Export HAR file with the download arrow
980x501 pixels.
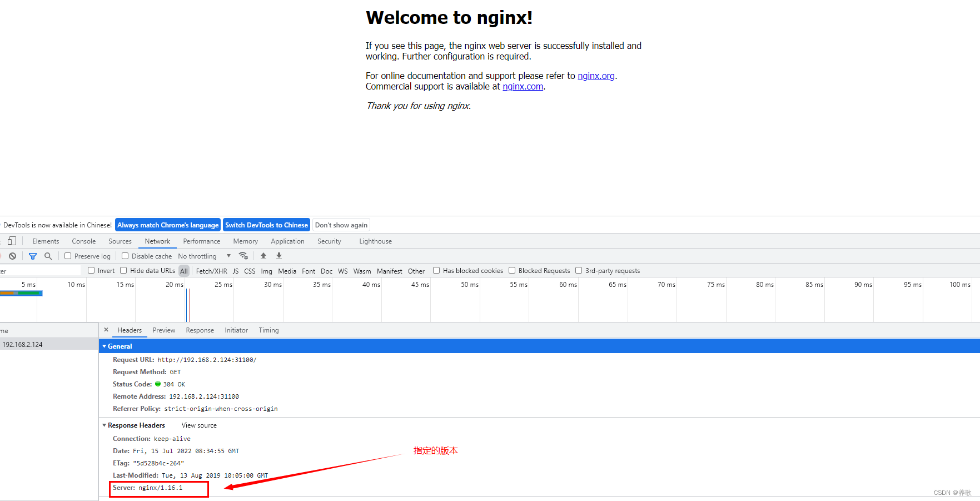point(279,256)
